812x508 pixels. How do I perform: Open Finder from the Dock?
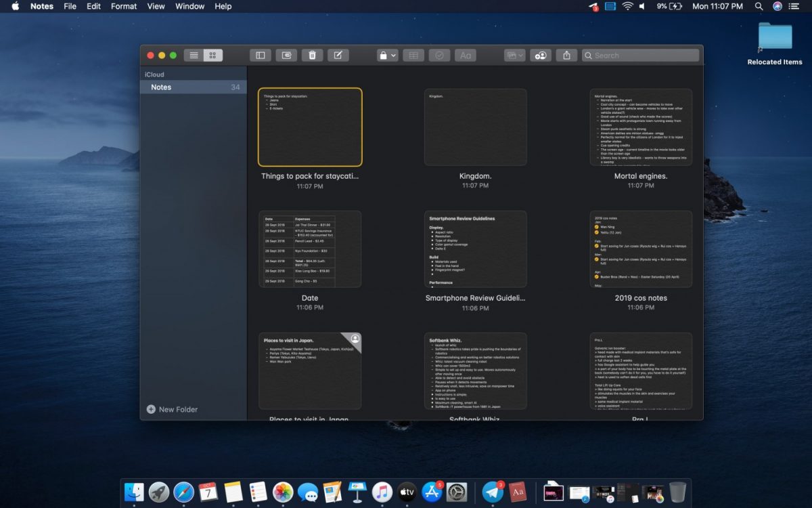(x=135, y=492)
